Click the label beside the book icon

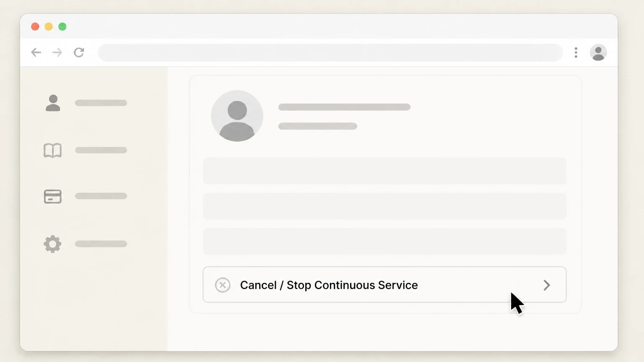[101, 150]
